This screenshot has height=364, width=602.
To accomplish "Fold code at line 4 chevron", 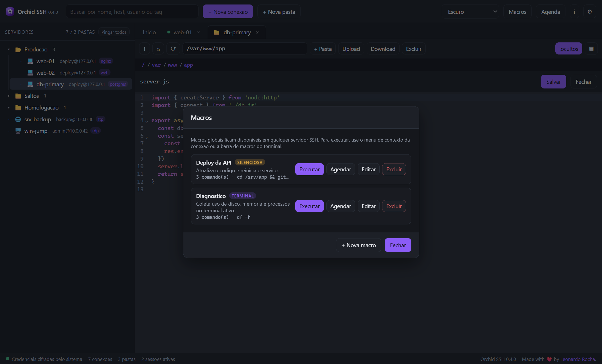I will pyautogui.click(x=146, y=122).
